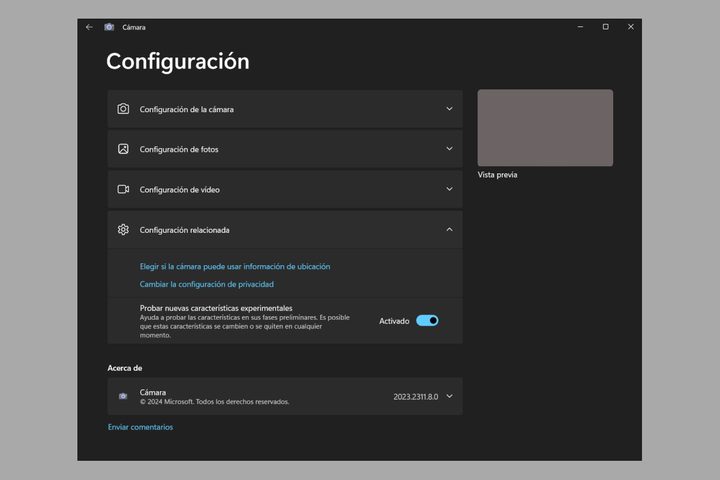Expand Configuración de vídeo chevron
The height and width of the screenshot is (480, 720).
(x=449, y=189)
